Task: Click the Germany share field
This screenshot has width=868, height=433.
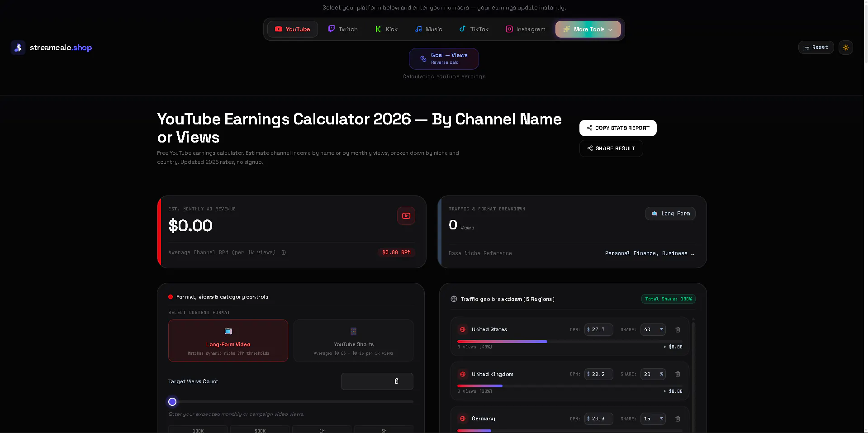Action: [x=653, y=419]
